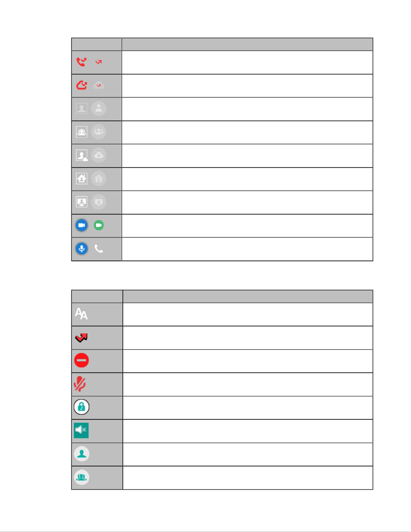The width and height of the screenshot is (411, 532).
Task: Click the teal group avatar icon
Action: tap(82, 477)
